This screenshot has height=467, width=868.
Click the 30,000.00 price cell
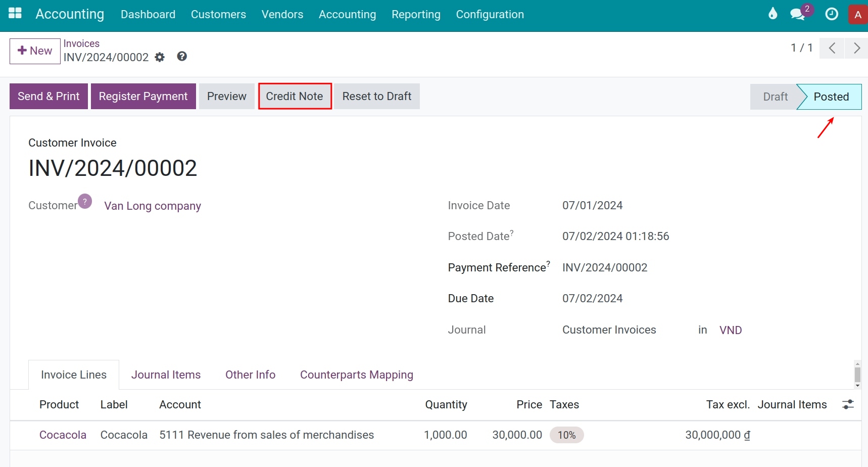point(517,435)
